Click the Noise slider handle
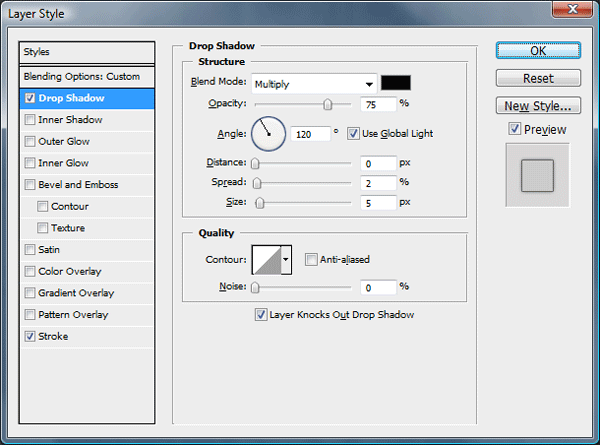Image resolution: width=600 pixels, height=445 pixels. pos(255,287)
